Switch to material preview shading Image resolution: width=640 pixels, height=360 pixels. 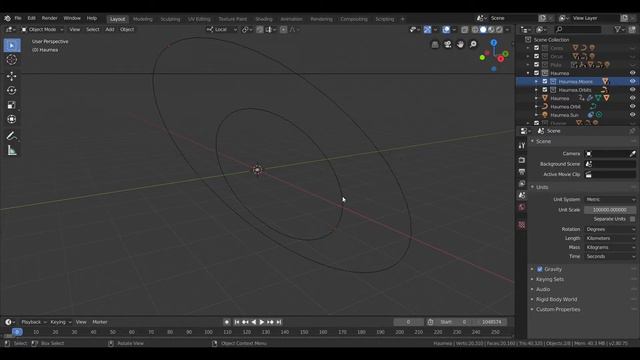point(491,30)
